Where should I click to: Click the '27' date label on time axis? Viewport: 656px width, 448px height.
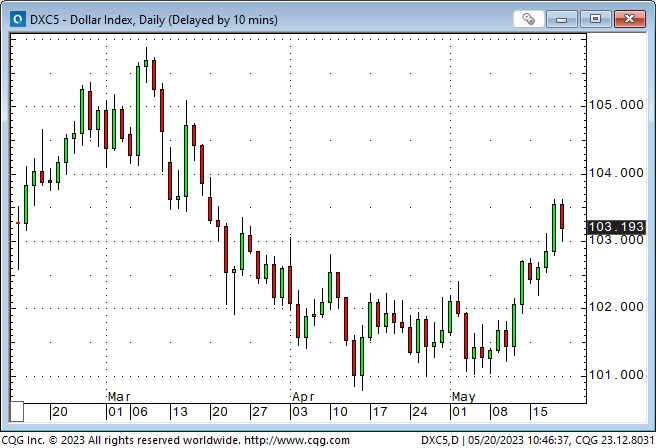[259, 412]
